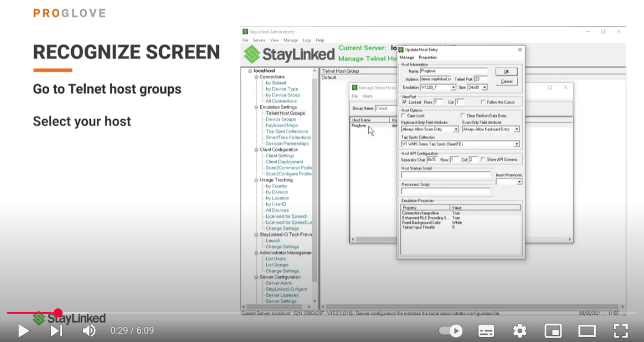The height and width of the screenshot is (342, 644).
Task: Enable theater mode view
Action: coord(587,331)
